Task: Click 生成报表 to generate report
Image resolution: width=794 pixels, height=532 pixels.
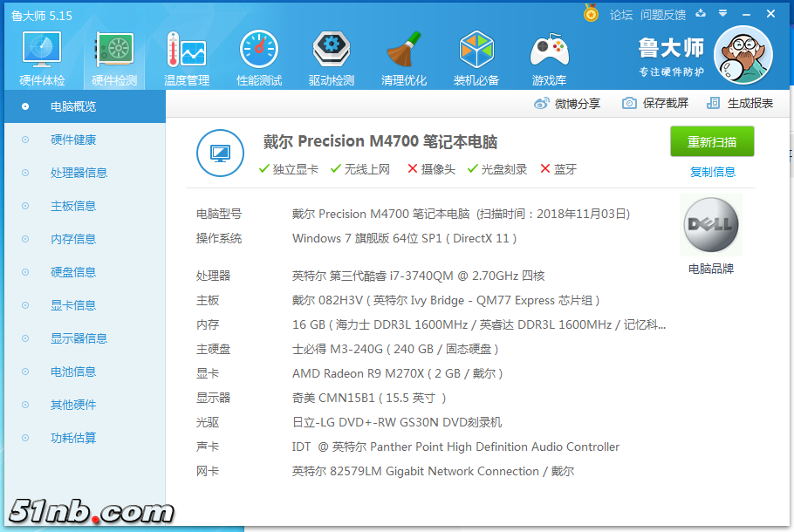Action: (740, 103)
